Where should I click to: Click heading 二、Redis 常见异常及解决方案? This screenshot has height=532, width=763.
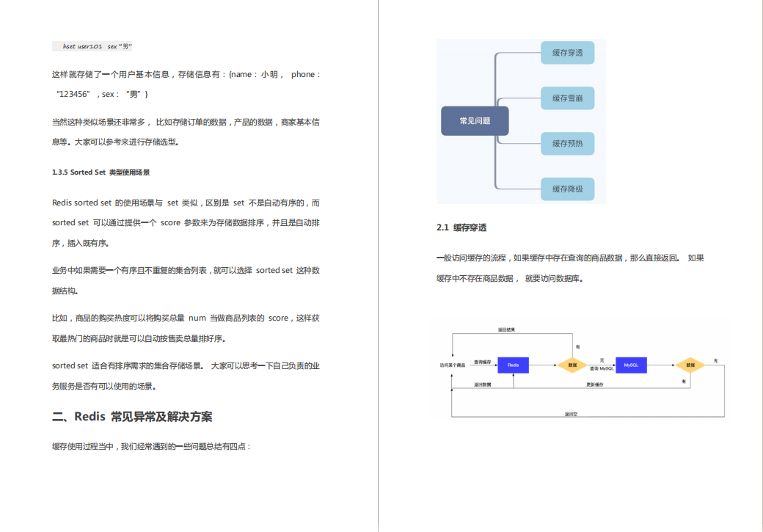pyautogui.click(x=132, y=417)
